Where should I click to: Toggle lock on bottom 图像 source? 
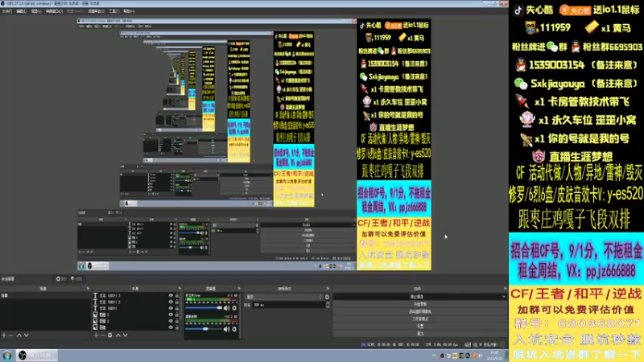click(177, 327)
